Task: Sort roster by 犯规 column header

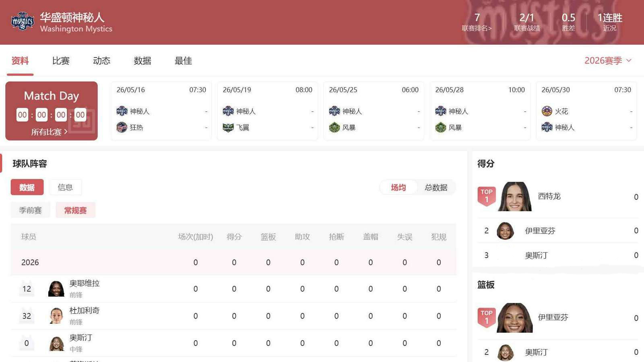Action: click(439, 237)
